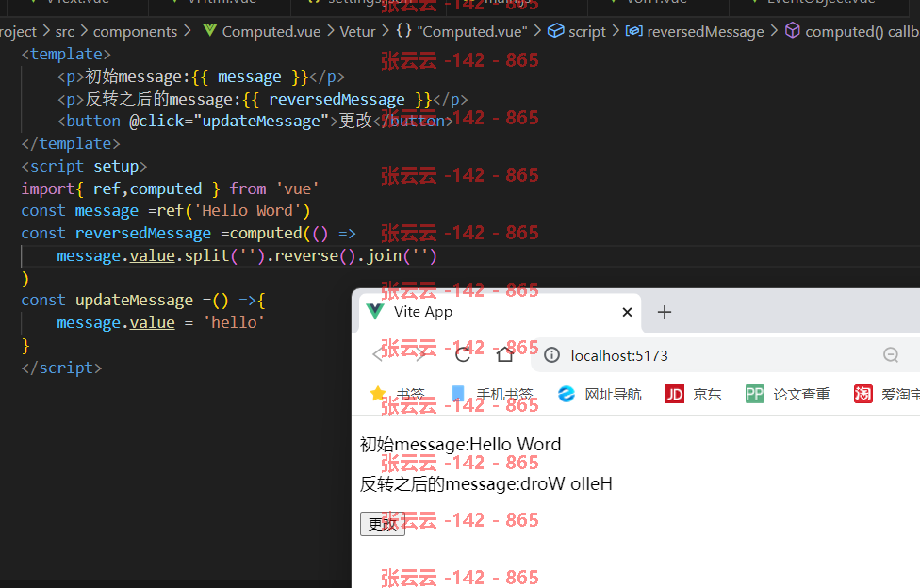920x588 pixels.
Task: Open a new browser tab with plus
Action: [x=665, y=312]
